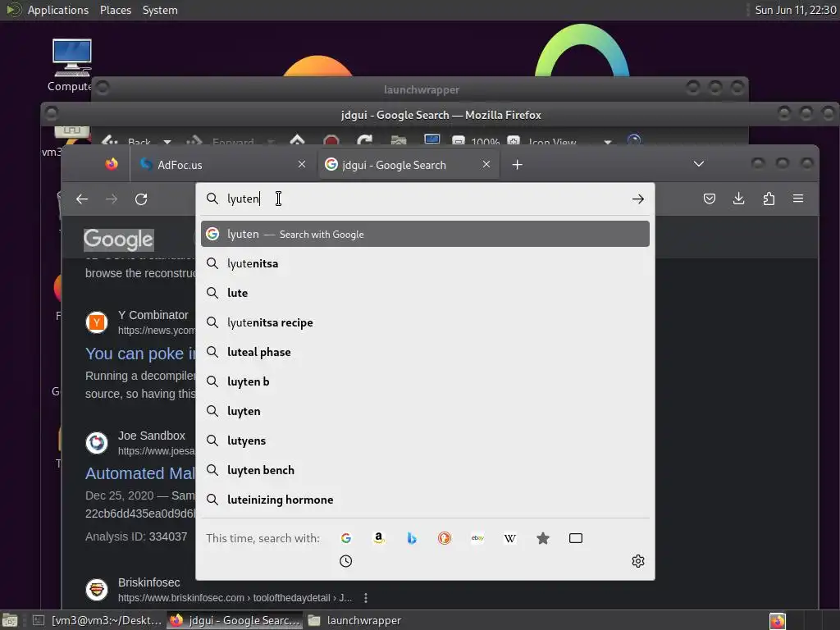Image resolution: width=840 pixels, height=630 pixels.
Task: Search this time with Google icon
Action: 346,538
